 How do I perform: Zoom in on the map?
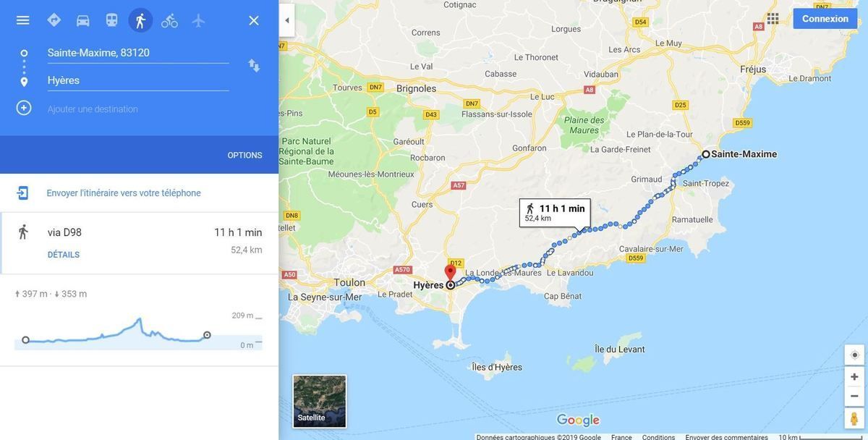coord(854,377)
